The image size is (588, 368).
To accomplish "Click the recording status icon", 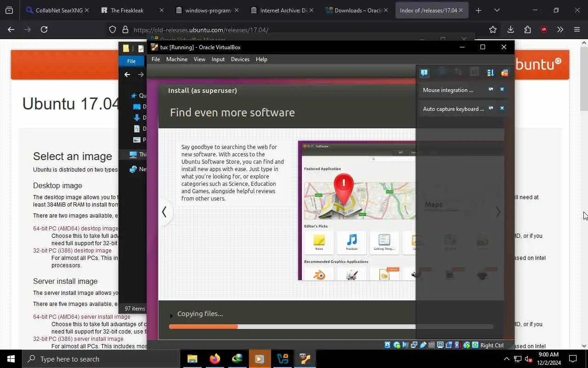I will point(449,345).
